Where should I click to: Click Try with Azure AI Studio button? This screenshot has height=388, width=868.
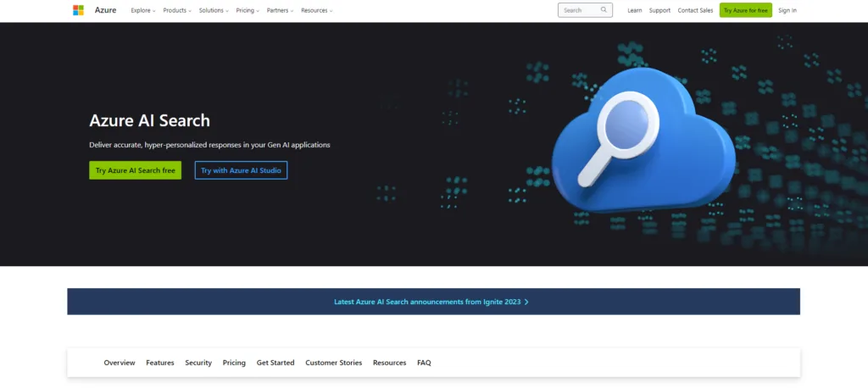tap(241, 170)
